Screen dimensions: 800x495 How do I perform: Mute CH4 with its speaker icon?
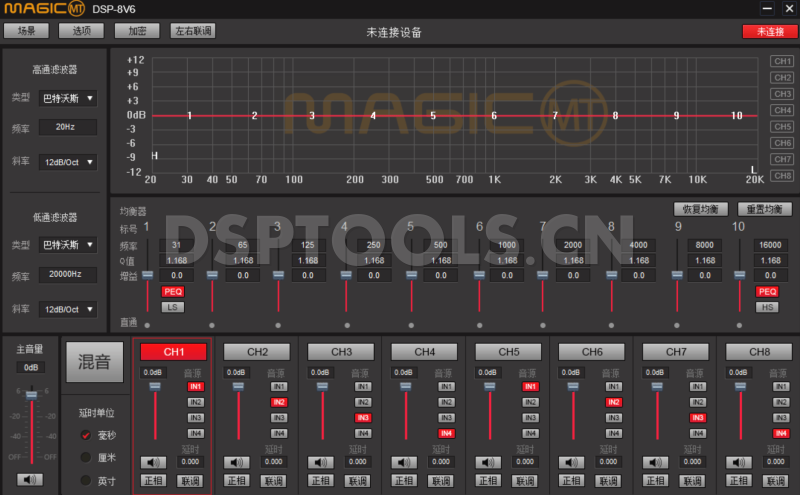(x=404, y=462)
